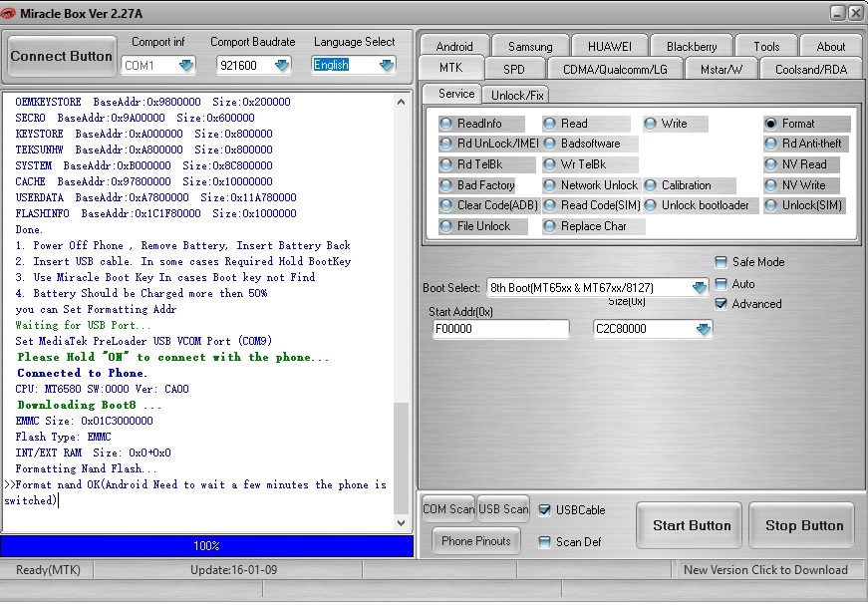
Task: Click the log scrollbar down arrow
Action: point(402,523)
